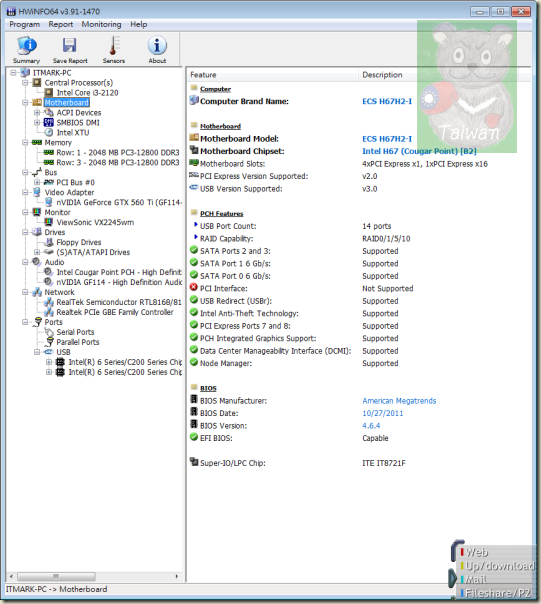The image size is (541, 604).
Task: Click the PCI Bus #0 icon
Action: 49,182
